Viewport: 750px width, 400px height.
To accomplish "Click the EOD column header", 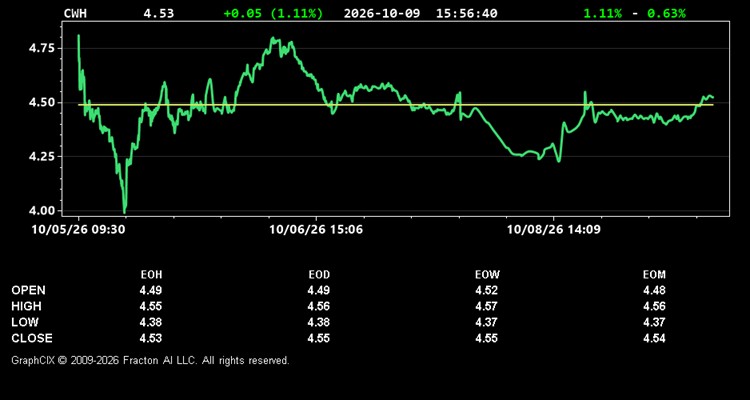I will point(319,275).
